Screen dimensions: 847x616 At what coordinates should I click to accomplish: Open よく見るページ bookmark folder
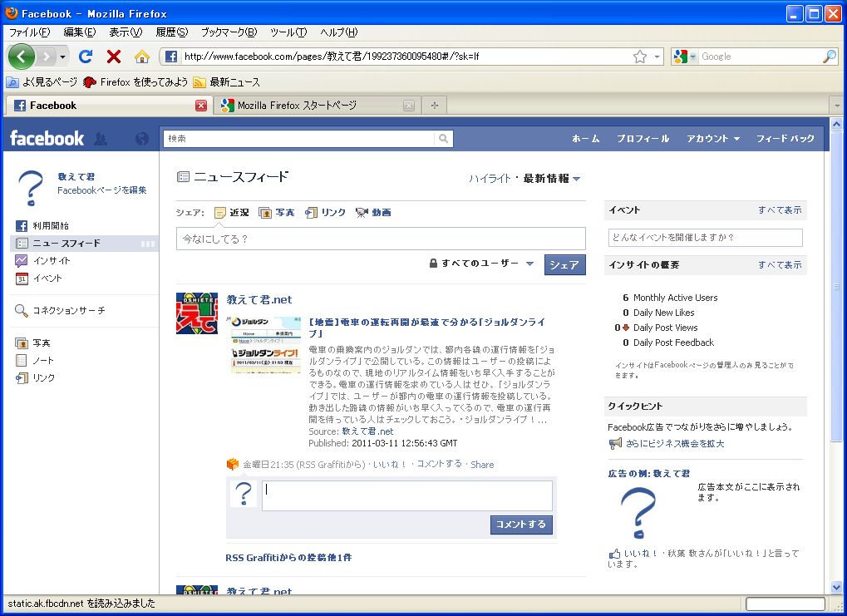[42, 82]
